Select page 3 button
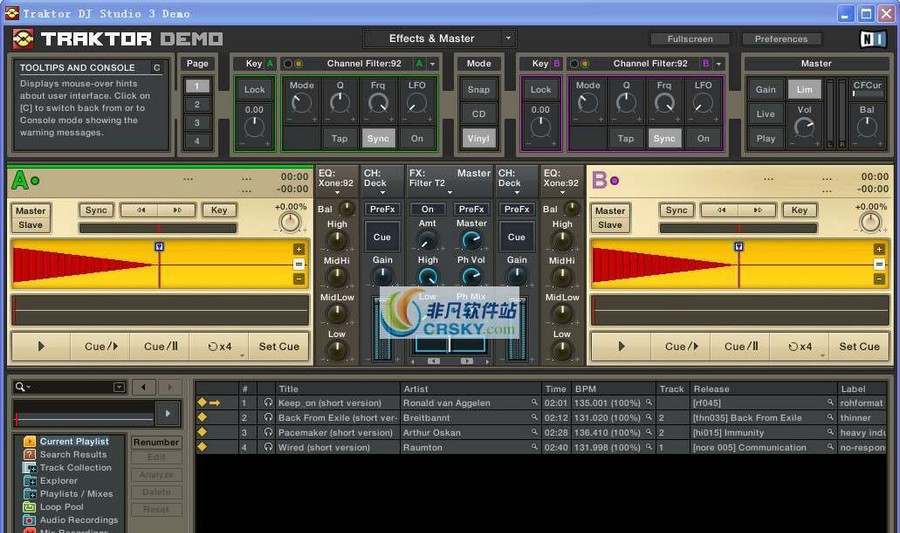The width and height of the screenshot is (900, 533). [x=197, y=123]
